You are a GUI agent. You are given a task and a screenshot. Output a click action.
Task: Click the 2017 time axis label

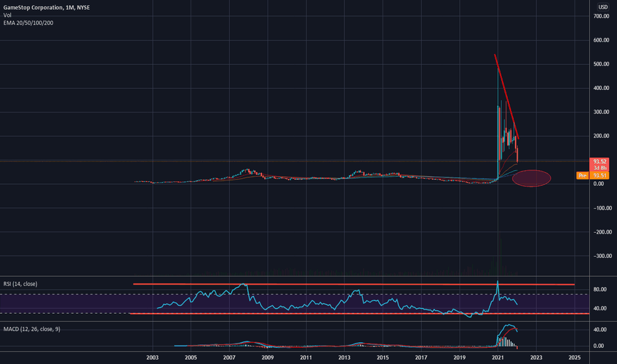pyautogui.click(x=421, y=357)
